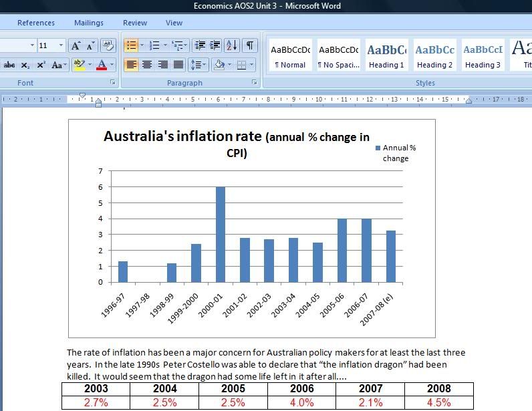The image size is (532, 411).
Task: Justify the paragraph text
Action: (178, 65)
